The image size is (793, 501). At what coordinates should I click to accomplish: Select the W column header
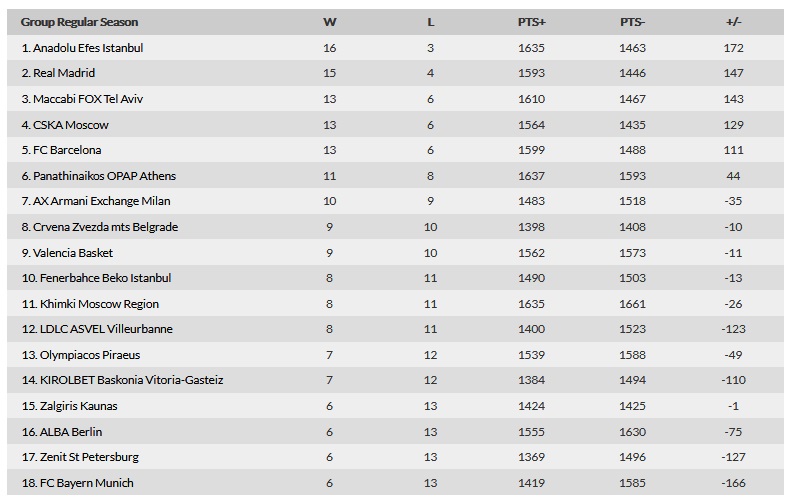point(329,22)
